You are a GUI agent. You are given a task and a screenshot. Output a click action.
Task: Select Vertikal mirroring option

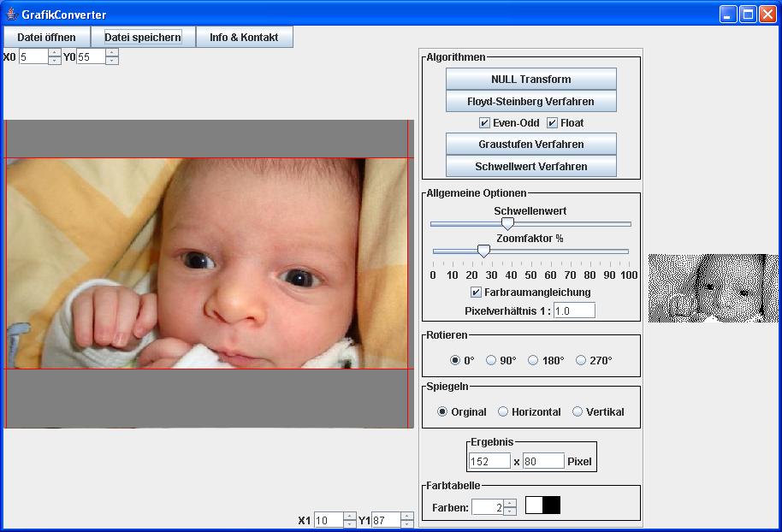tap(578, 411)
